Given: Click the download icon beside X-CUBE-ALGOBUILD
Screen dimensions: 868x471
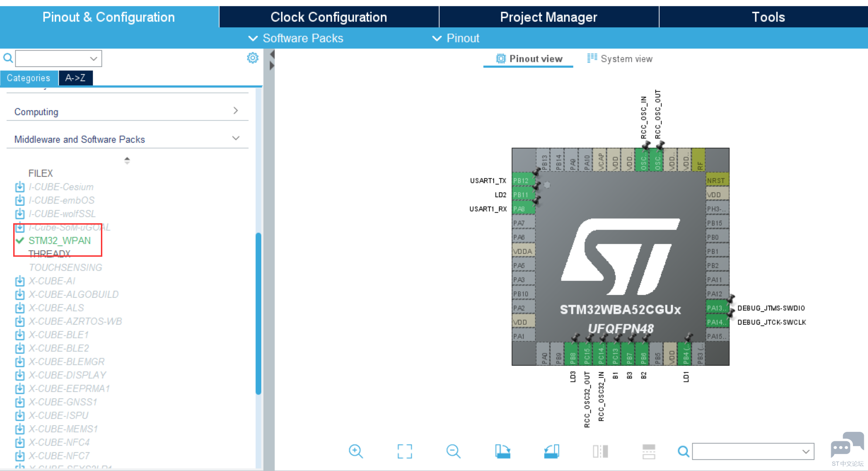Looking at the screenshot, I should pyautogui.click(x=20, y=294).
